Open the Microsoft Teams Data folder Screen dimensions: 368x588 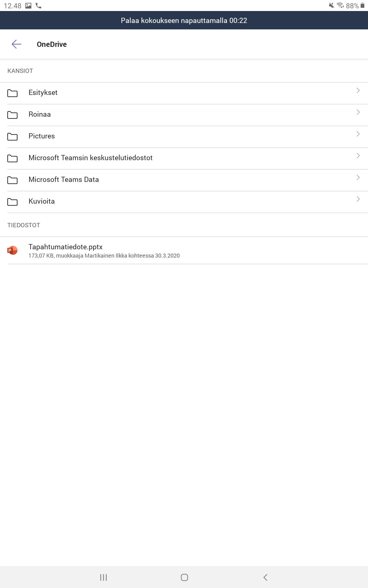pyautogui.click(x=63, y=179)
